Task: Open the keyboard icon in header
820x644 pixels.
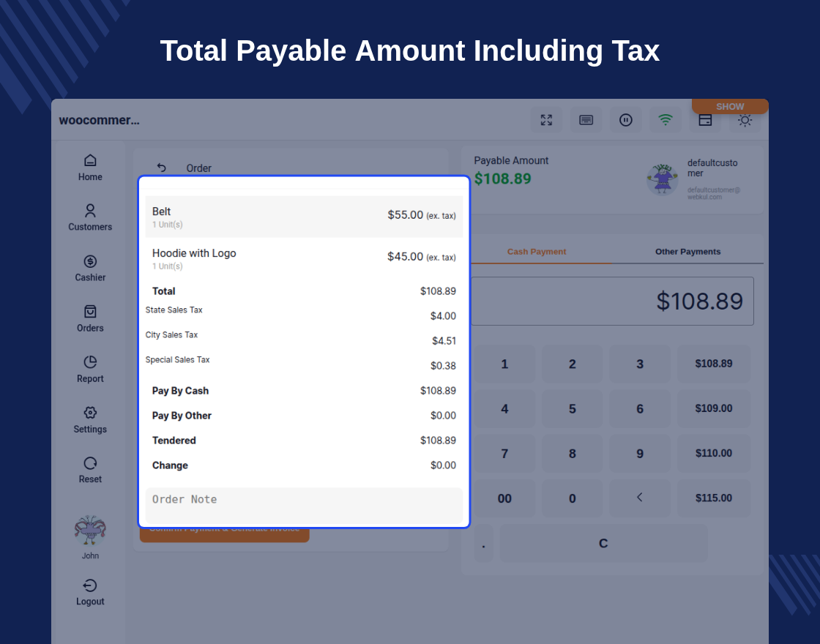Action: [586, 120]
